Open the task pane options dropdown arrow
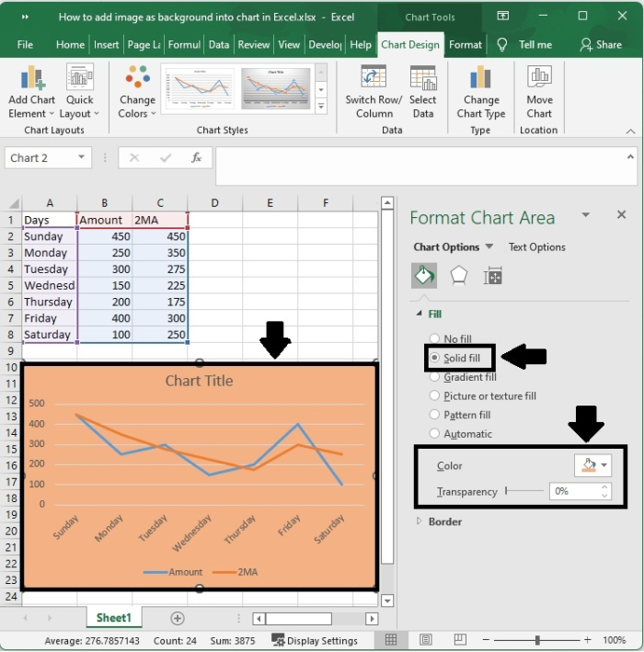This screenshot has height=652, width=644. pyautogui.click(x=586, y=215)
